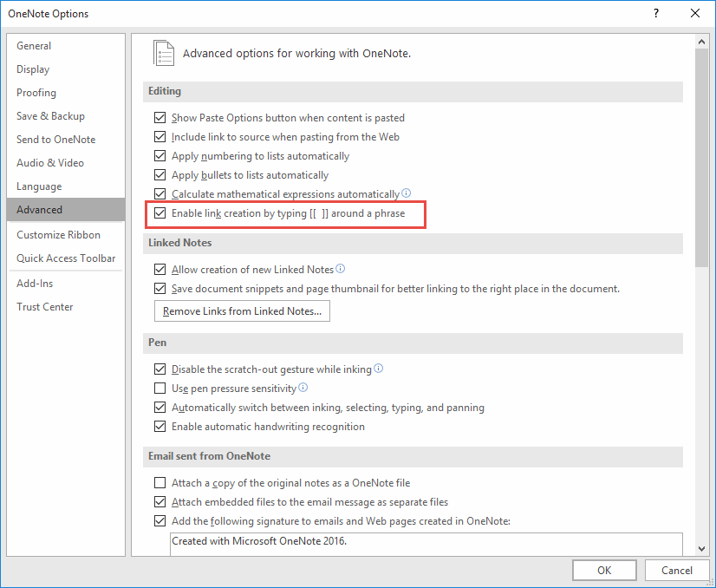716x588 pixels.
Task: Toggle Disable the scratch-out gesture while inking
Action: 159,369
